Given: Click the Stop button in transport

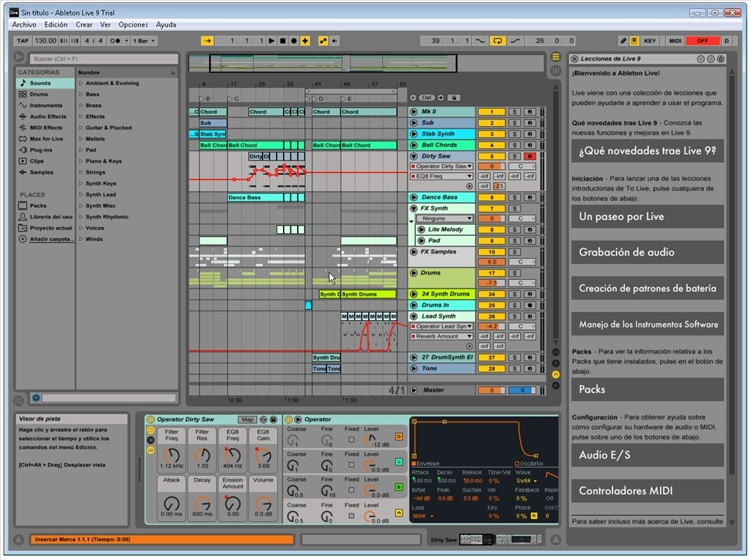Looking at the screenshot, I should 282,41.
